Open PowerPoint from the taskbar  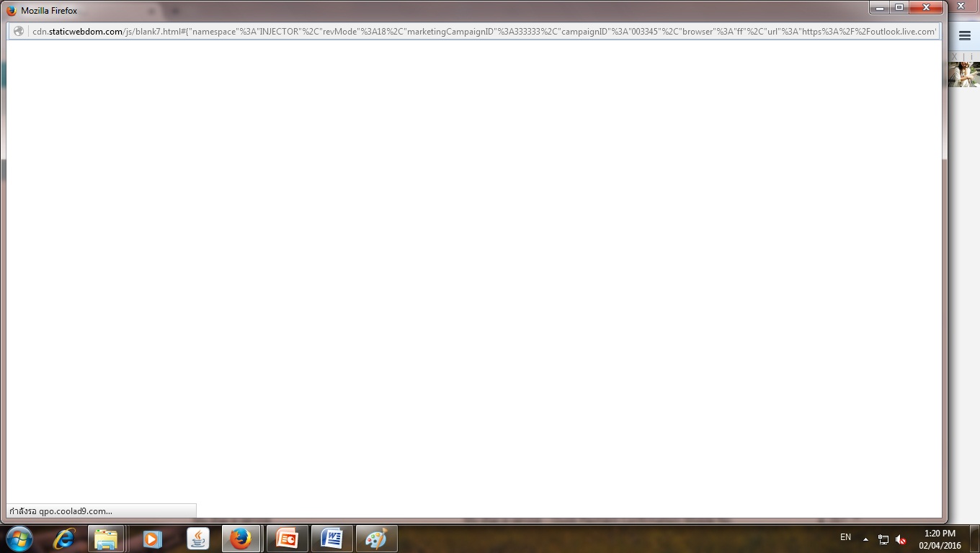pos(287,539)
